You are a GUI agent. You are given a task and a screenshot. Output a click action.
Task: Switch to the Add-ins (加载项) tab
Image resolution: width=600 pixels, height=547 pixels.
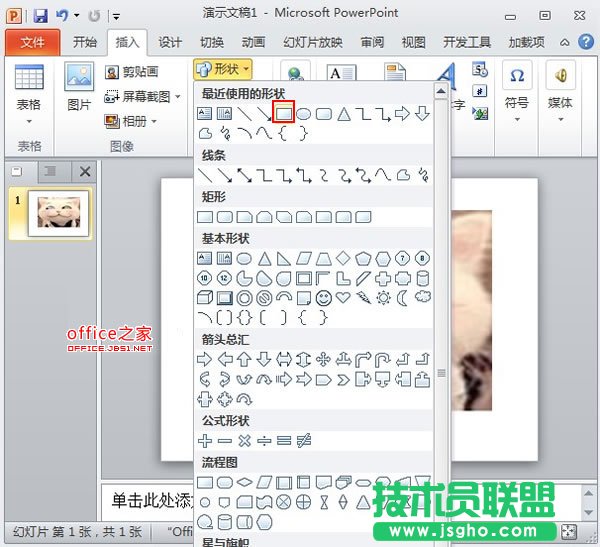click(526, 42)
